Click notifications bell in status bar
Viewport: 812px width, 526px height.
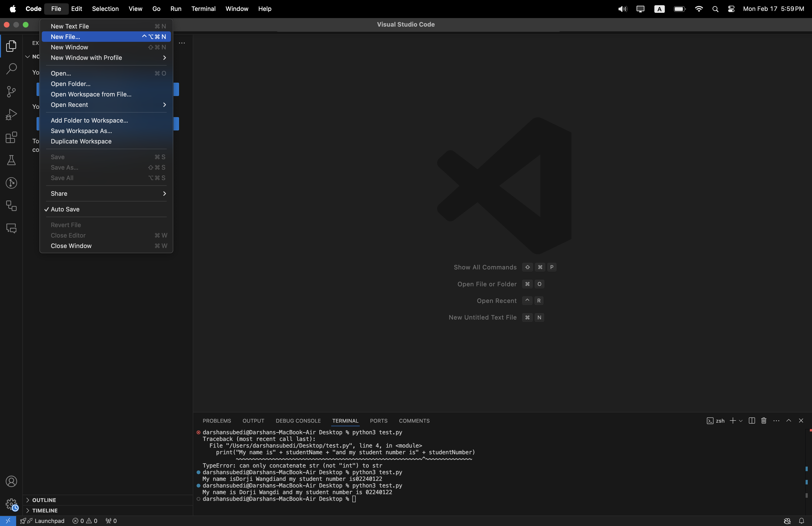801,521
